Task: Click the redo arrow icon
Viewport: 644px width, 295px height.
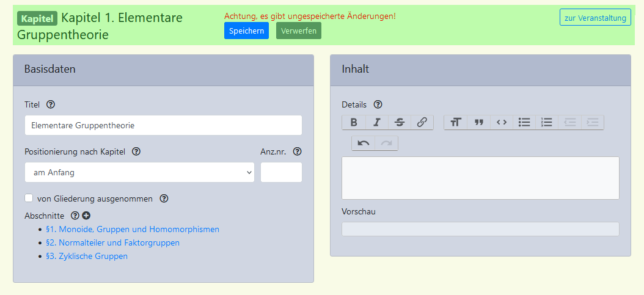Action: coord(387,143)
